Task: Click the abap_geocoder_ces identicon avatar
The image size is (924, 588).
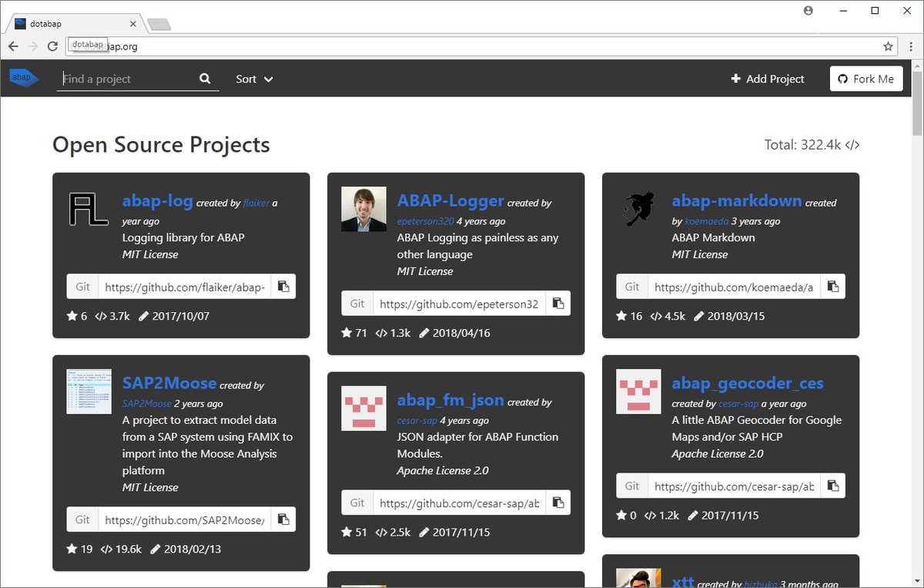Action: pyautogui.click(x=638, y=391)
